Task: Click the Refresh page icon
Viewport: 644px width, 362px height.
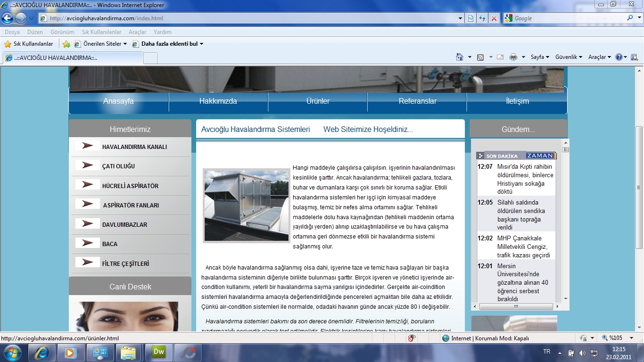Action: (x=482, y=18)
